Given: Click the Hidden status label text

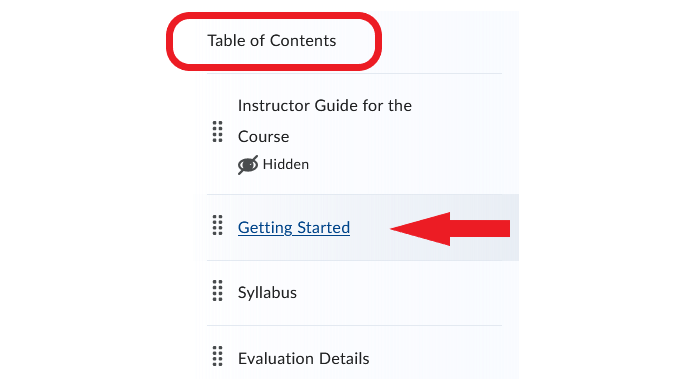Looking at the screenshot, I should (286, 165).
